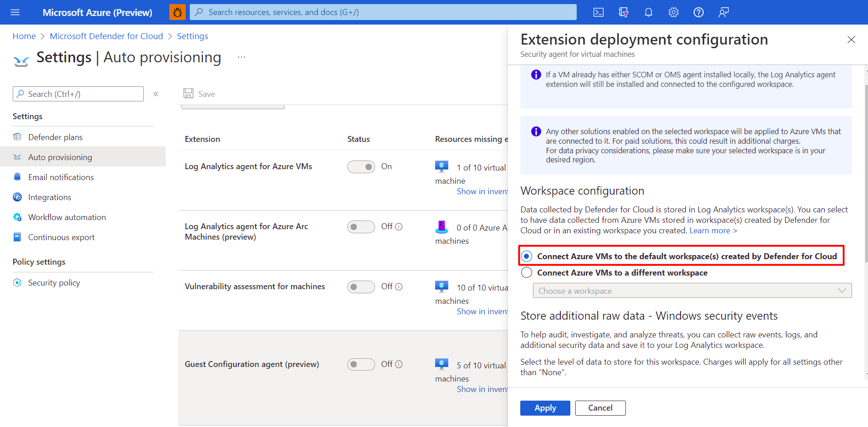The image size is (868, 427).
Task: Enable Vulnerability assessment for machines switch
Action: point(361,287)
